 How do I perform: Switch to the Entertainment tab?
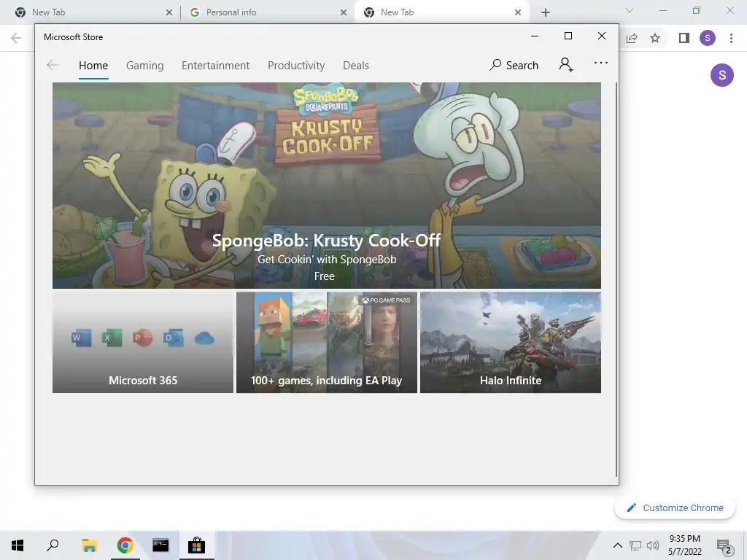215,65
